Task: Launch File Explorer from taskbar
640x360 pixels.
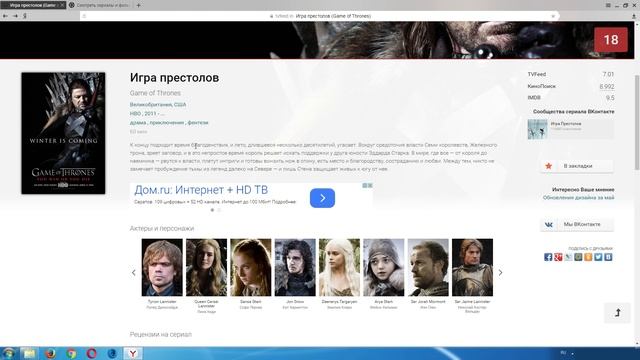Action: click(29, 353)
